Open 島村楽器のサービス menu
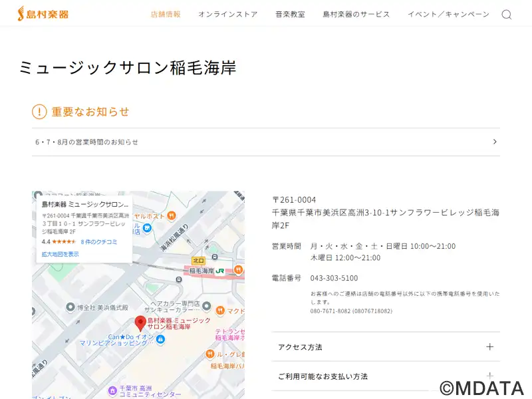 tap(356, 14)
